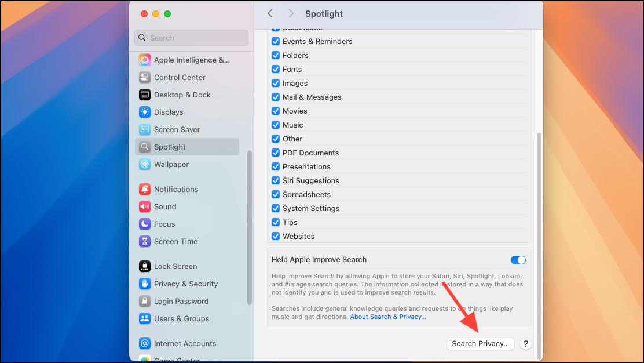Toggle System Settings checkbox
This screenshot has height=363, width=644.
(276, 208)
